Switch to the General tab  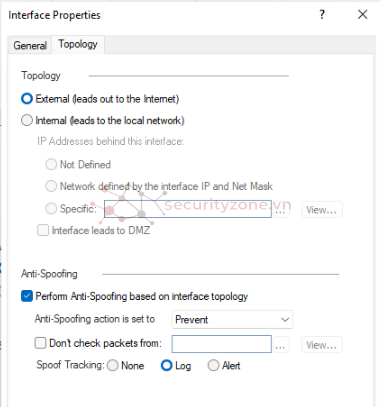tap(30, 45)
